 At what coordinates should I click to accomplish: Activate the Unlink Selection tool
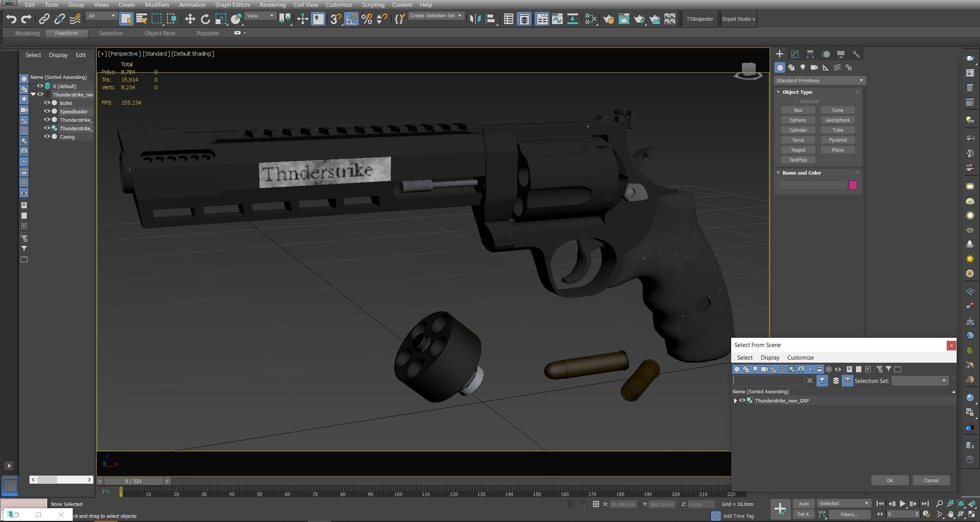tap(59, 19)
